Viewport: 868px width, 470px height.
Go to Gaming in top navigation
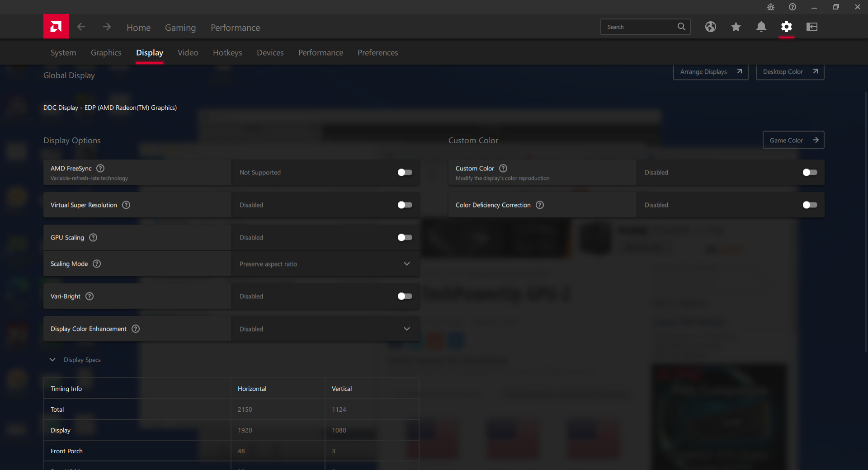(180, 28)
